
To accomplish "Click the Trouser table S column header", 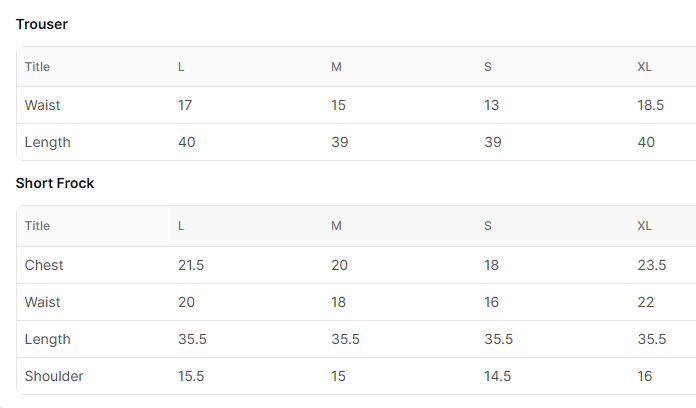I will pos(488,67).
